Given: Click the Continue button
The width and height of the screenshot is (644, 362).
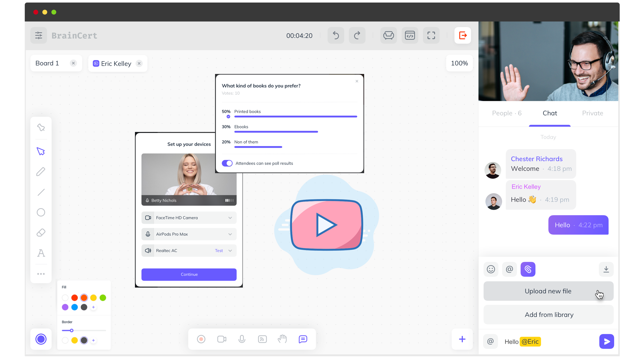Looking at the screenshot, I should [189, 274].
